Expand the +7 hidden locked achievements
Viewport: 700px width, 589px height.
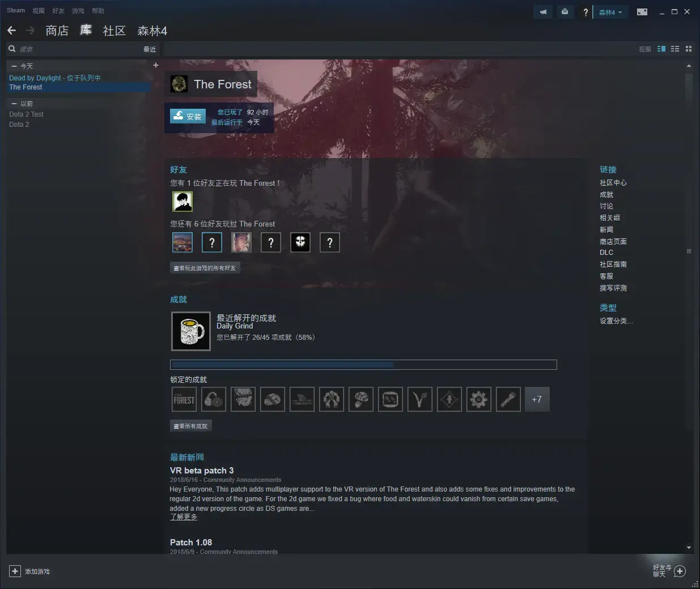click(x=537, y=399)
